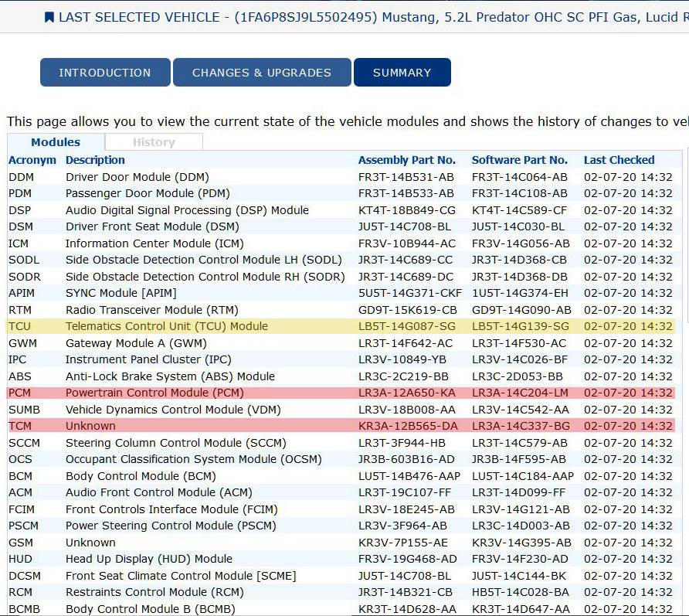Select the SODL acronym cell
This screenshot has height=616, width=689.
click(x=24, y=260)
